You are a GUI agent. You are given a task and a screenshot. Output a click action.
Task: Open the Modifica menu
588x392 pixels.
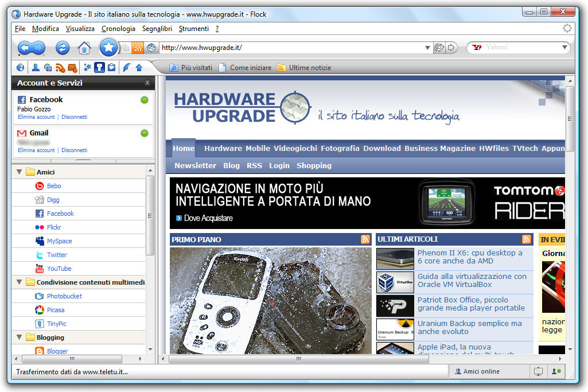coord(45,29)
